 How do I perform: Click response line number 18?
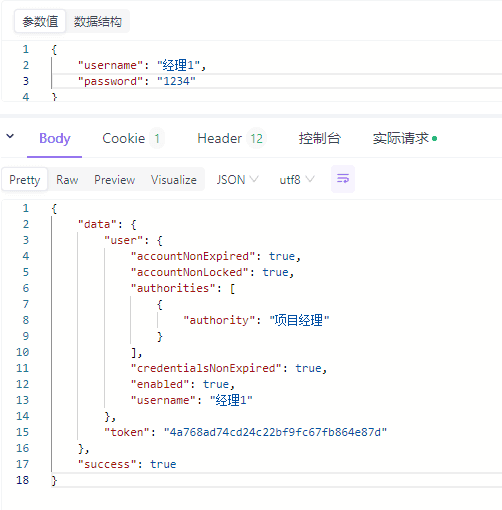[23, 480]
